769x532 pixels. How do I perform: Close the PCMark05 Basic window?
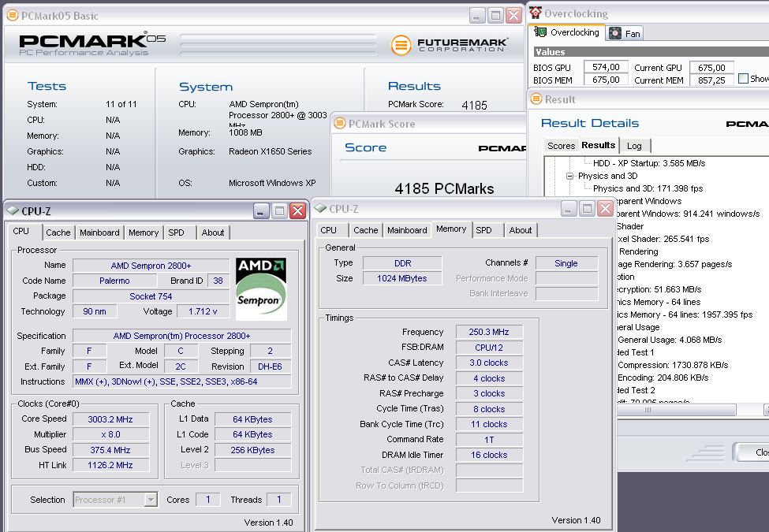coord(513,16)
